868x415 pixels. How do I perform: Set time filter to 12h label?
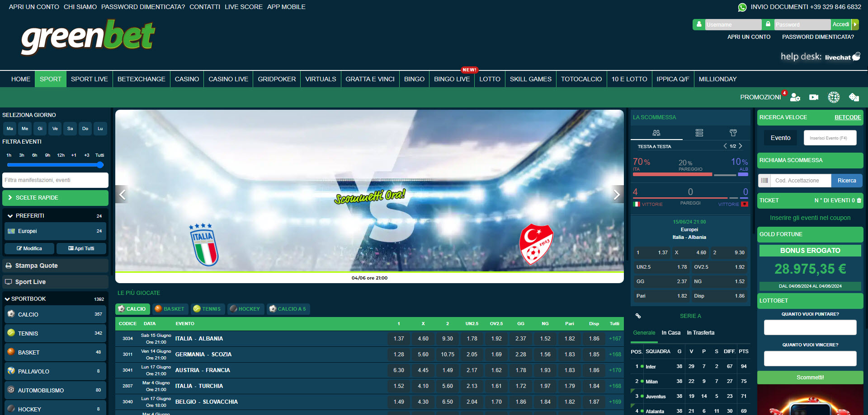pyautogui.click(x=61, y=155)
